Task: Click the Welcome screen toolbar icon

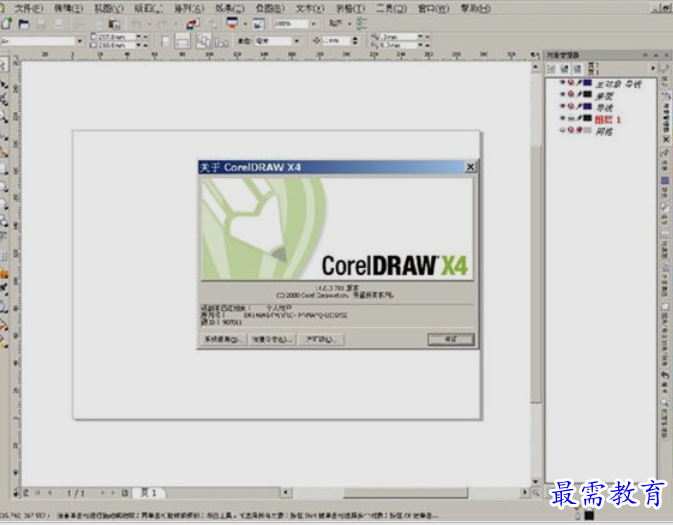Action: coord(258,24)
